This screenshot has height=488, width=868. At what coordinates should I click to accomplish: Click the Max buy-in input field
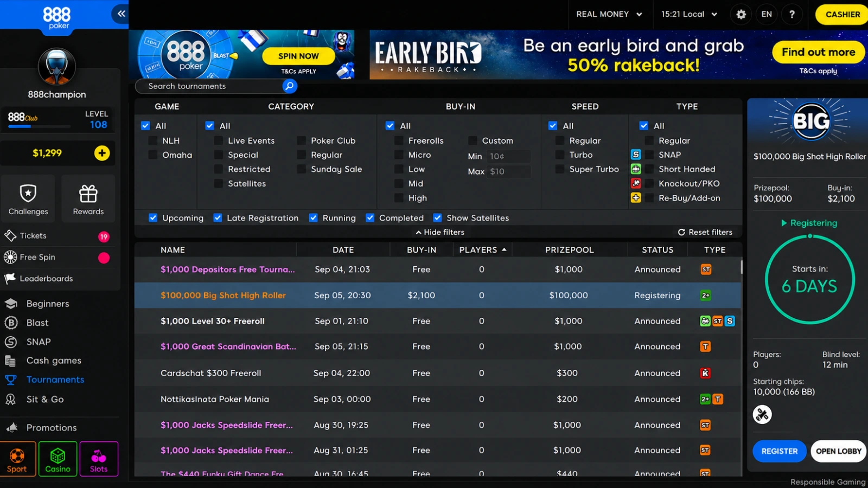tap(508, 171)
